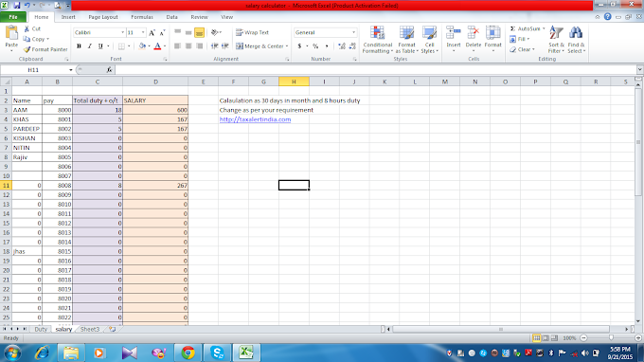The height and width of the screenshot is (362, 644).
Task: Click Format cells icon
Action: click(x=492, y=33)
